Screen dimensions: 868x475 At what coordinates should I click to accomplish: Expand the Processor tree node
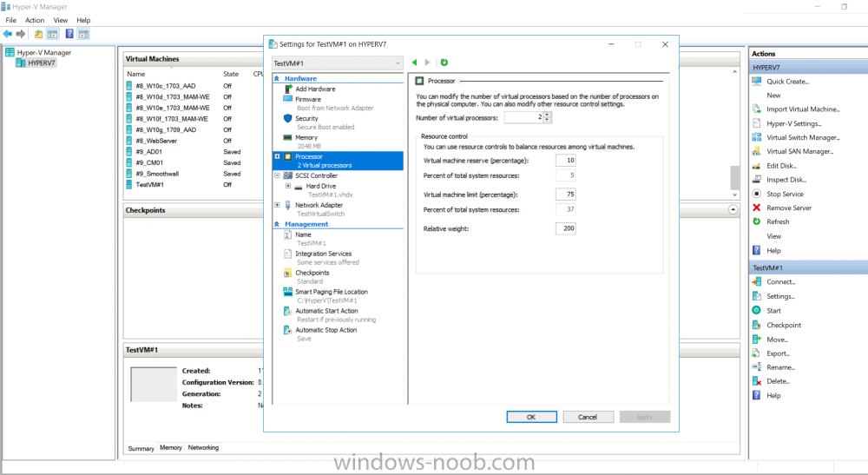(278, 156)
